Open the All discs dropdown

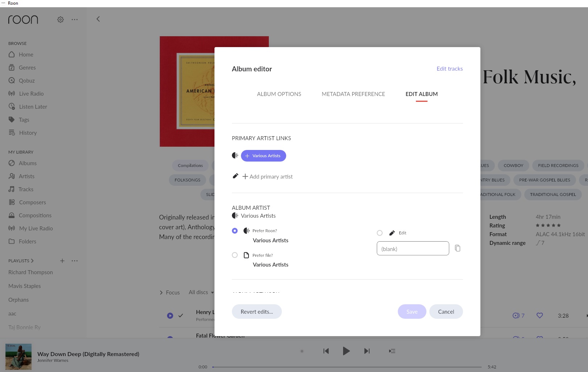coord(201,292)
